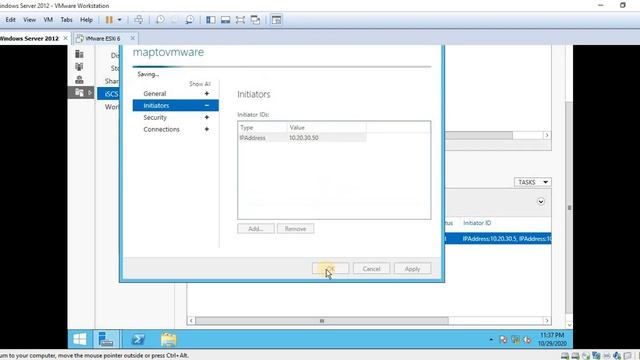The width and height of the screenshot is (640, 360).
Task: Open the TASKS dropdown in Server Manager
Action: point(532,182)
